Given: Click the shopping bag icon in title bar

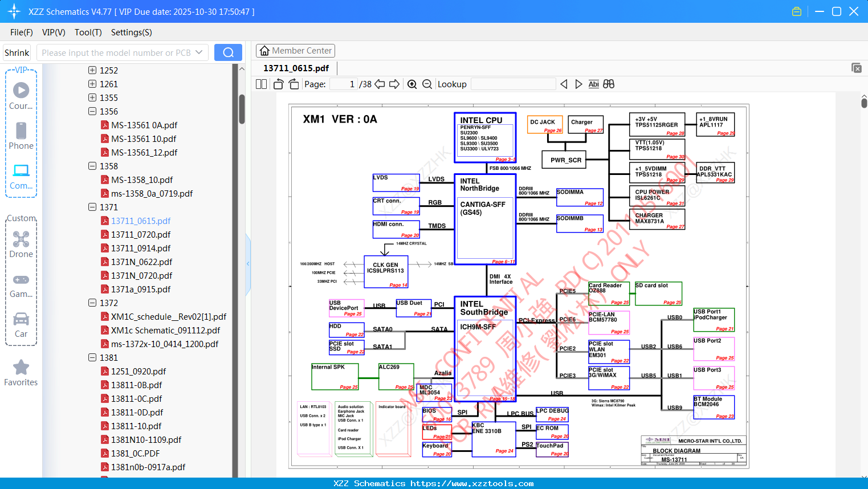Looking at the screenshot, I should (x=797, y=11).
